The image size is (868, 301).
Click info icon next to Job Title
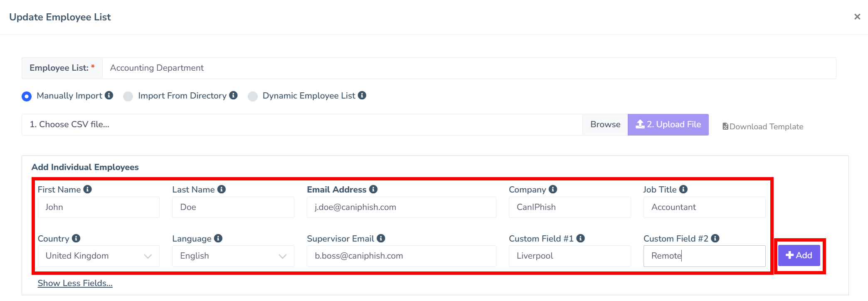[683, 189]
